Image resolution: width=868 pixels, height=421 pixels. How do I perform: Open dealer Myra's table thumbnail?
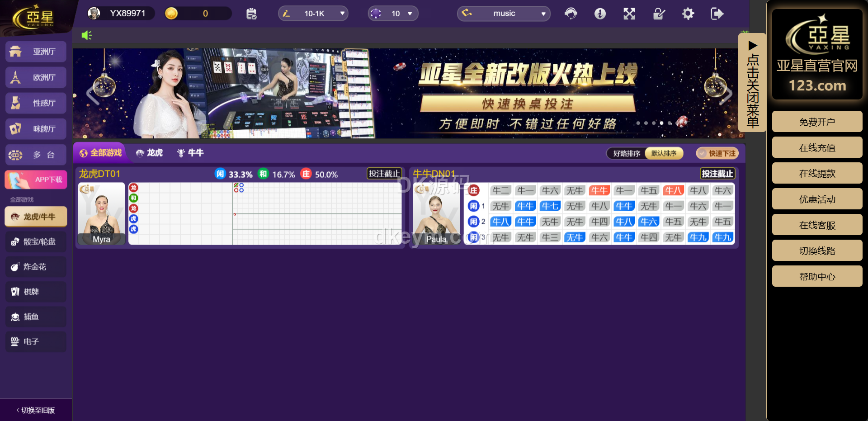point(101,213)
